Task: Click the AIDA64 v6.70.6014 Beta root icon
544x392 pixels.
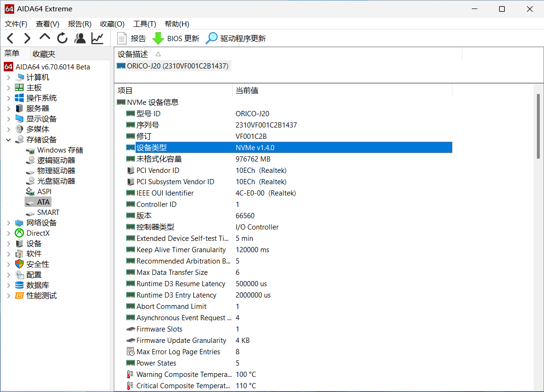Action: pyautogui.click(x=8, y=67)
